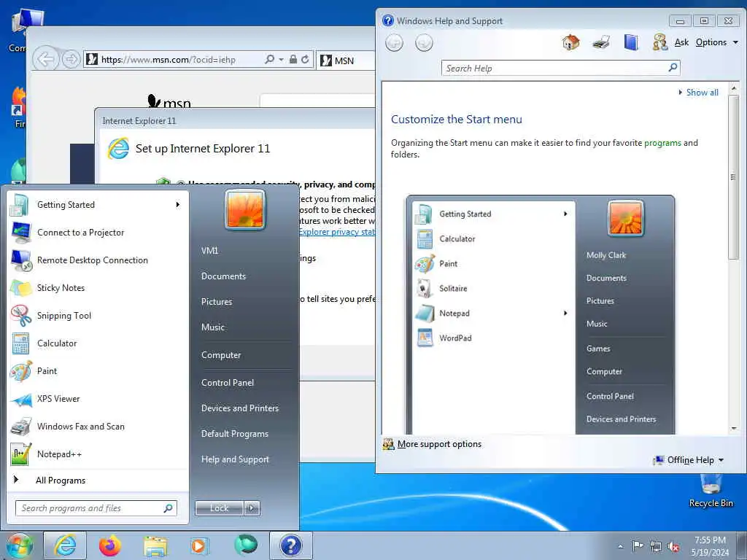This screenshot has width=747, height=560.
Task: Open the Snipping Tool
Action: [98, 315]
